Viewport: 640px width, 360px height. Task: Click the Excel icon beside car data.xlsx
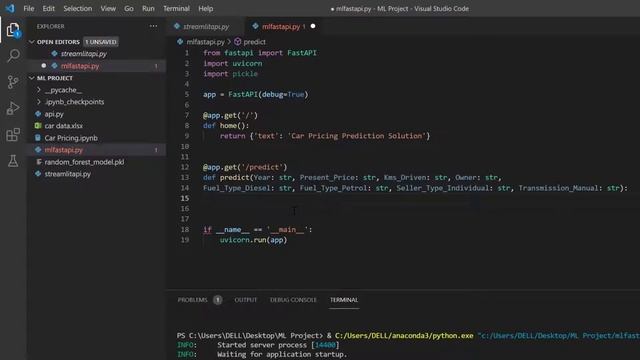[38, 126]
